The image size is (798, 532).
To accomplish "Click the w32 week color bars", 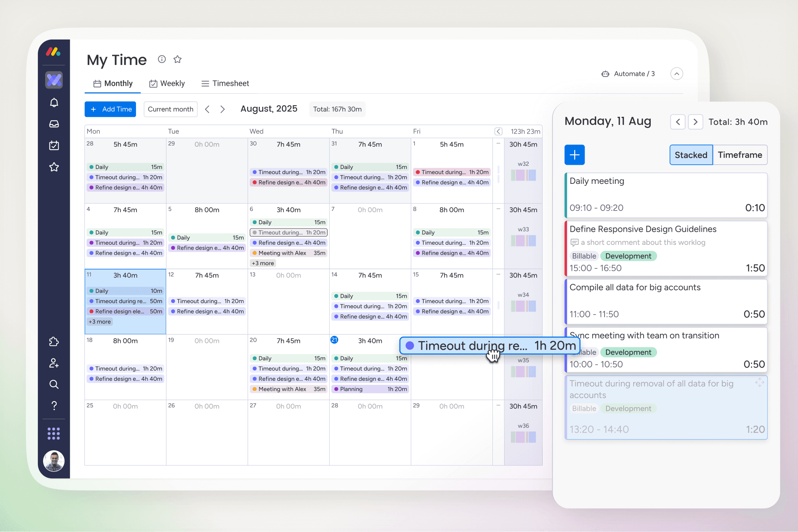I will [x=523, y=175].
